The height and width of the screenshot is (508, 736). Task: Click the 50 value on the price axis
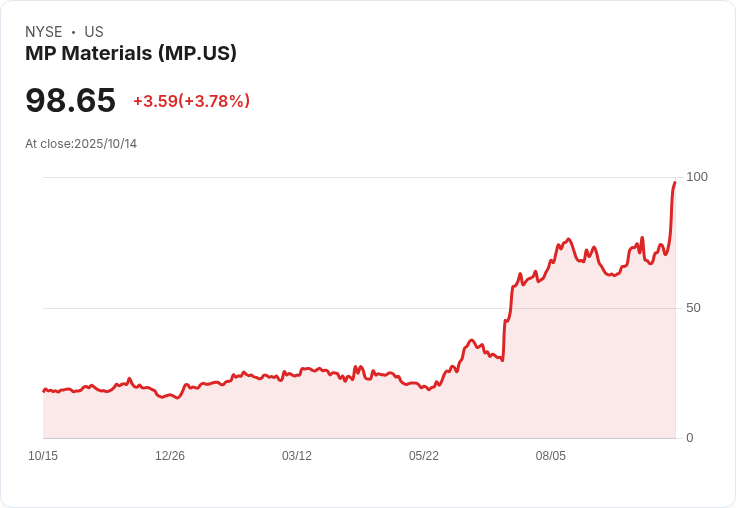click(x=693, y=308)
